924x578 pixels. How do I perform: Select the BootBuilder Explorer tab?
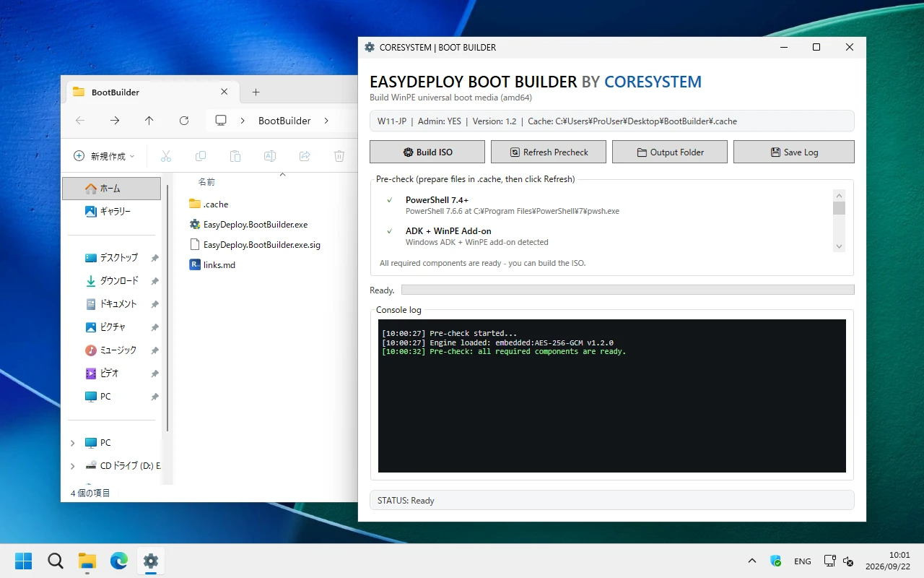pyautogui.click(x=152, y=92)
